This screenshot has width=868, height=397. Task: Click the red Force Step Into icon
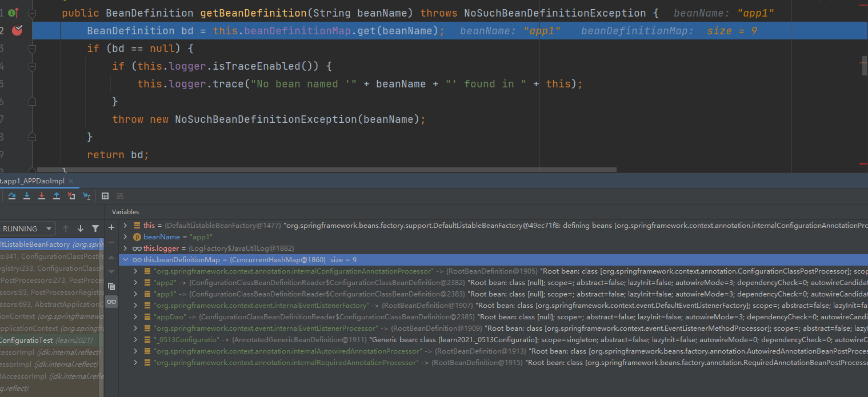pyautogui.click(x=42, y=196)
